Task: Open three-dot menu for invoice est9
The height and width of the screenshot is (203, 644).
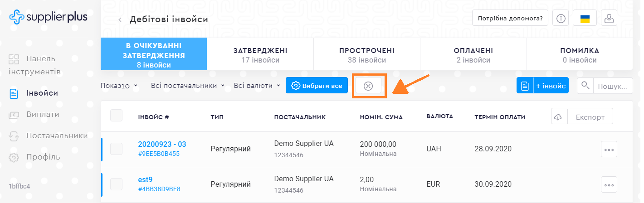Action: pyautogui.click(x=609, y=184)
